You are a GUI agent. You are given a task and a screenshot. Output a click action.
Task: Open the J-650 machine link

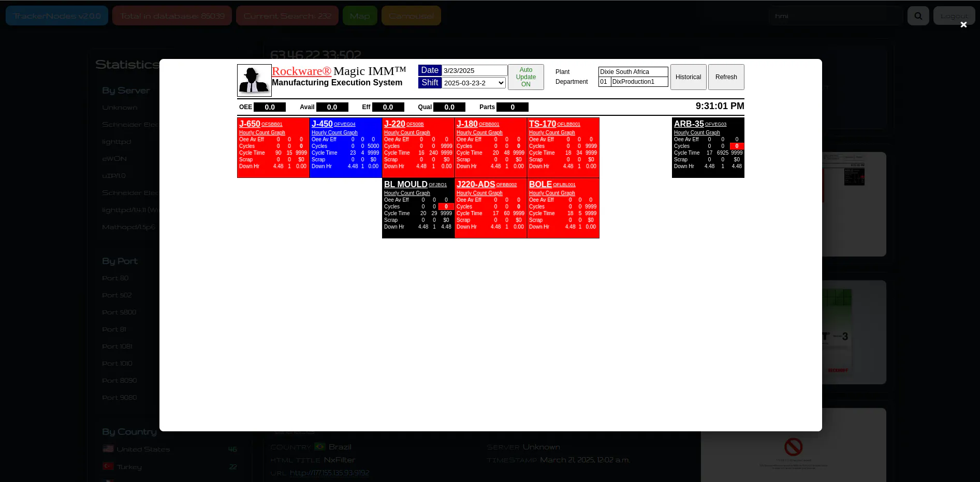pos(250,124)
